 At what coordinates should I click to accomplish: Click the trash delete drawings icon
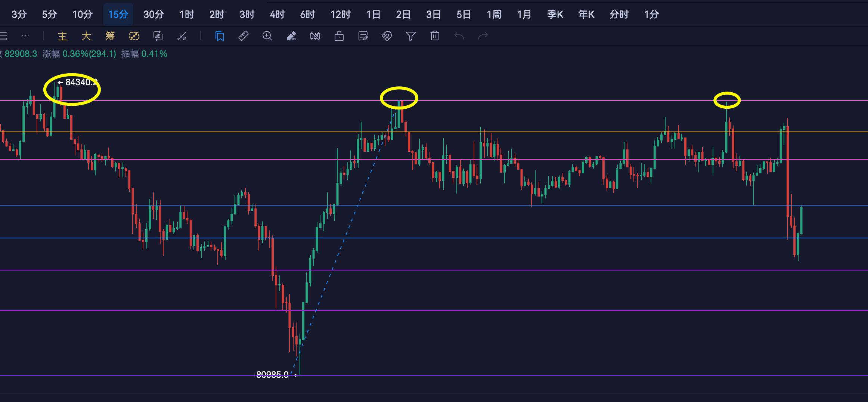tap(435, 36)
